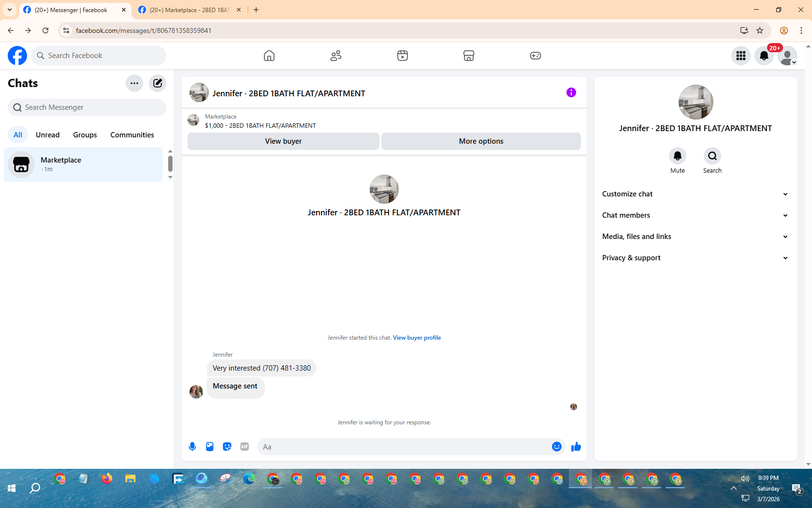Image resolution: width=812 pixels, height=508 pixels.
Task: Choose a GIF with the GIF icon
Action: click(x=245, y=447)
